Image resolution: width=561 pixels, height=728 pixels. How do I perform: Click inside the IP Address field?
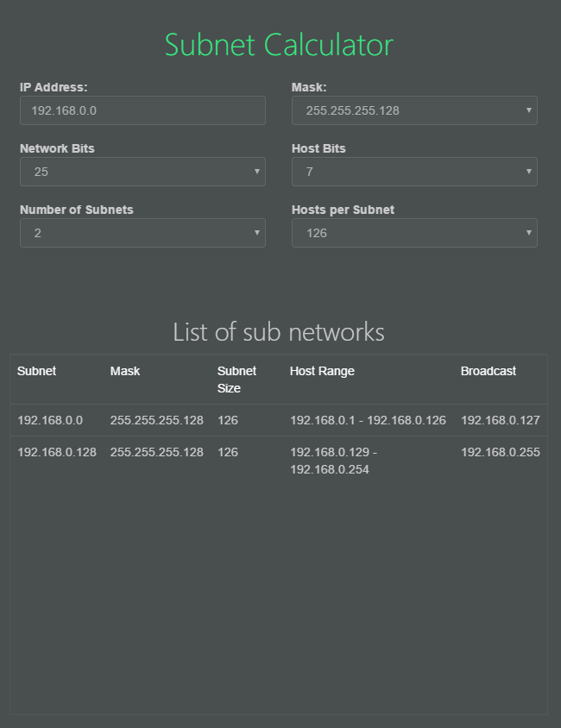[142, 110]
